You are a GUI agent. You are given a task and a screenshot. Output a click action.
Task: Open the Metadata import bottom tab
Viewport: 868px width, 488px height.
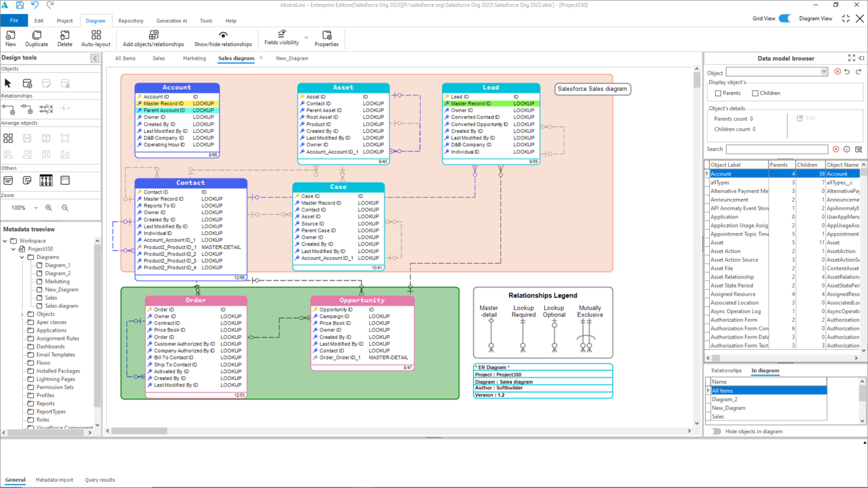pos(54,480)
